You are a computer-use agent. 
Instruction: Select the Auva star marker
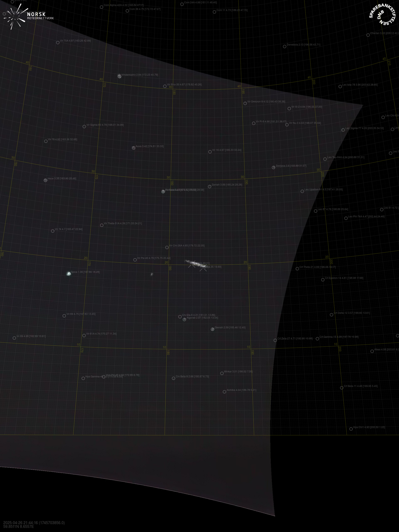tap(133, 148)
